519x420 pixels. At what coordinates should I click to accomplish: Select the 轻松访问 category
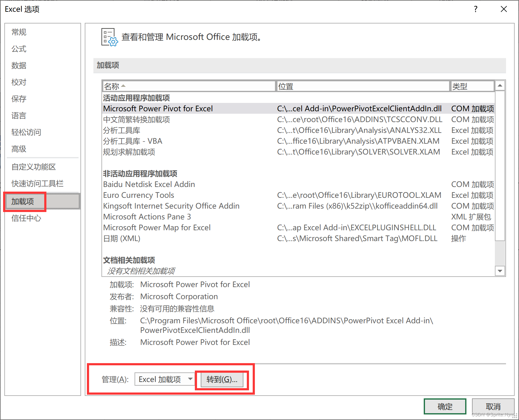26,132
